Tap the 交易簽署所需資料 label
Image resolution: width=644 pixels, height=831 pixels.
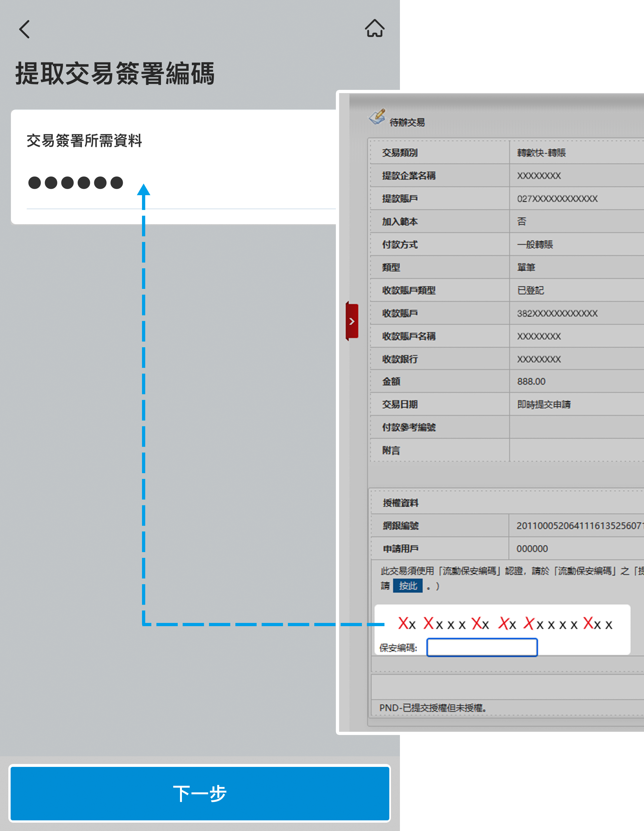coord(84,140)
